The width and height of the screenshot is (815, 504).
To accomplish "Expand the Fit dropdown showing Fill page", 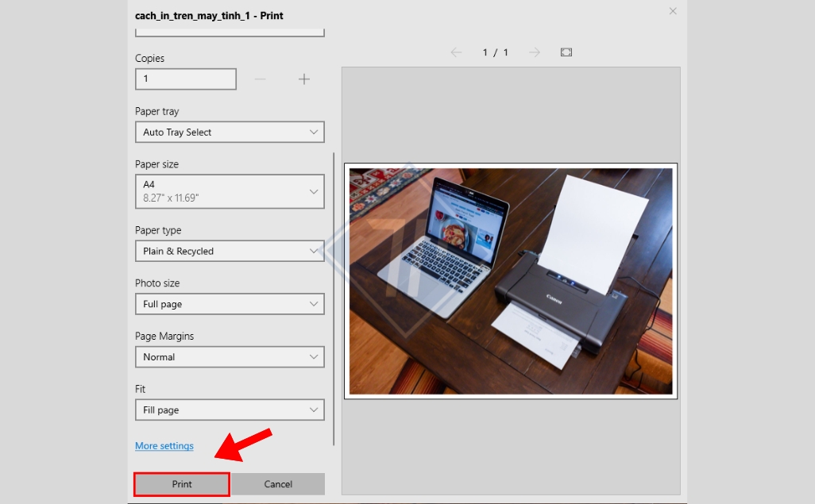I will [230, 410].
